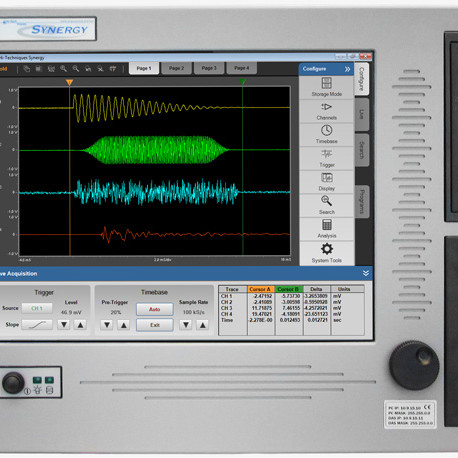
Task: Increase trigger Level with up arrow
Action: [80, 325]
